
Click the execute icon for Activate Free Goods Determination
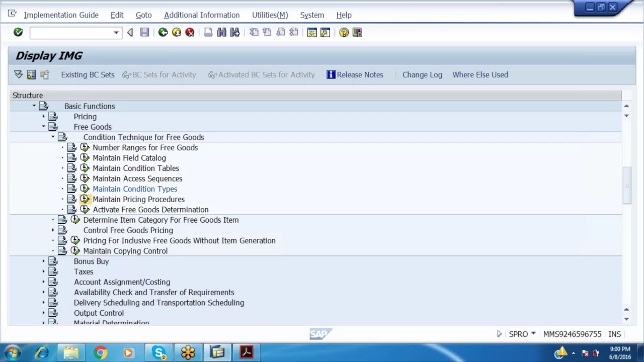coord(85,209)
